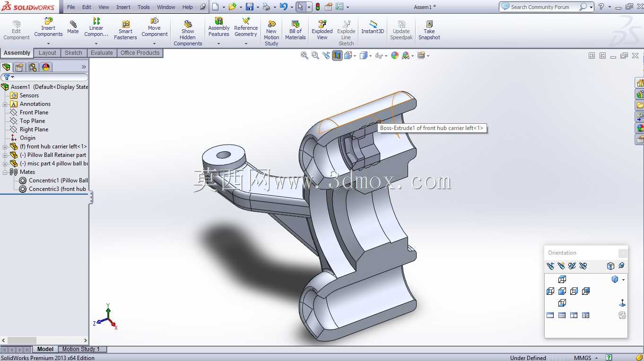Toggle the Section View button
The image size is (644, 361).
[x=337, y=55]
